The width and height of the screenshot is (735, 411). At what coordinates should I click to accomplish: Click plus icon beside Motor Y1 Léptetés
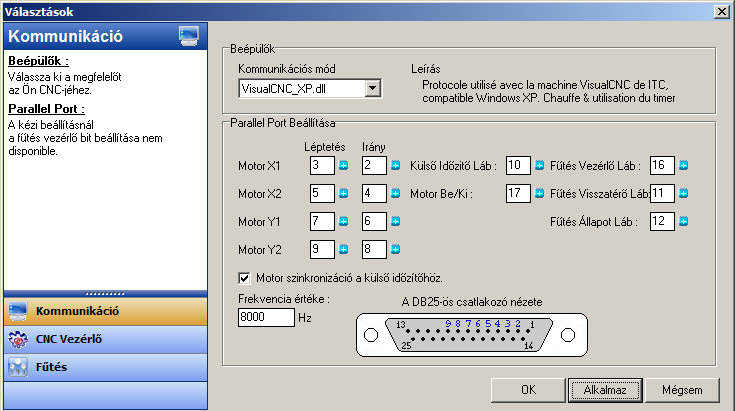(x=344, y=222)
